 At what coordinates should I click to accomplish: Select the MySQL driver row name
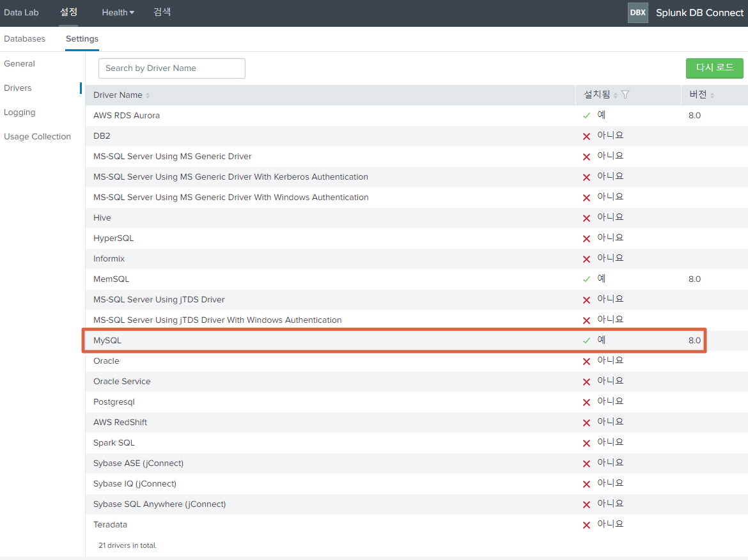coord(107,341)
